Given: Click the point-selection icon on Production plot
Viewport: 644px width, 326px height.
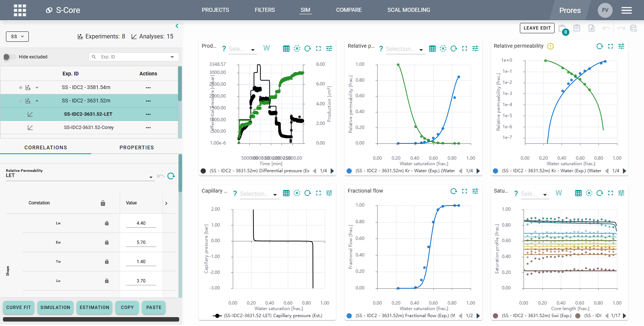Looking at the screenshot, I should point(297,49).
